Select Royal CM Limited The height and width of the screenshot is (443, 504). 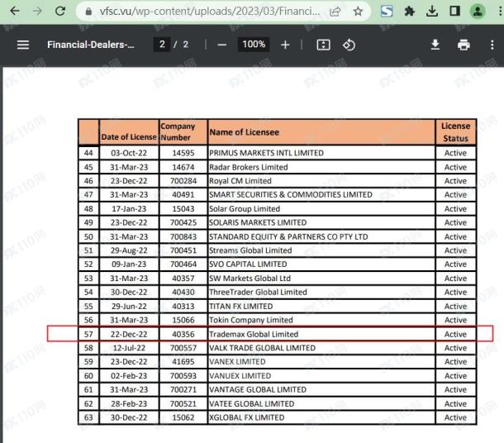[x=240, y=181]
